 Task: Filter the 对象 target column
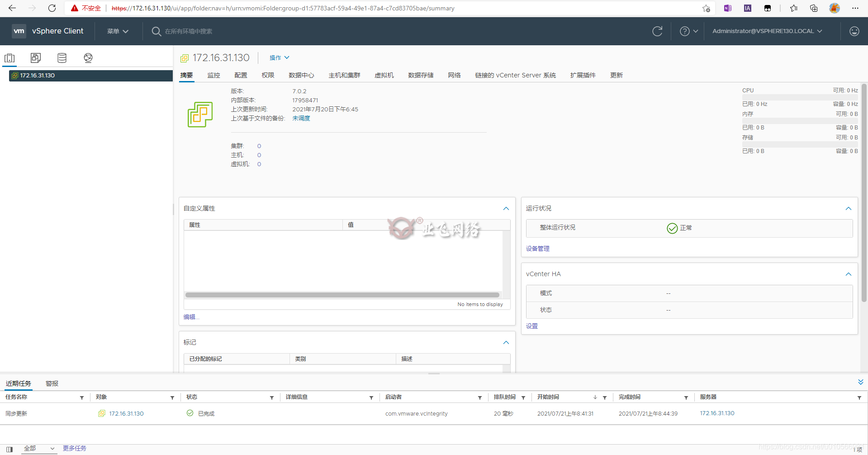172,398
